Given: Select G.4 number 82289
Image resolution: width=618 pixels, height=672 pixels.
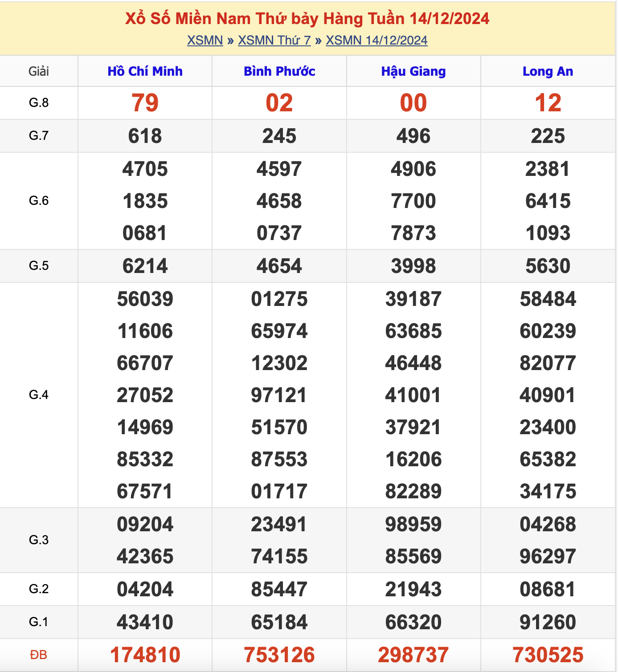Looking at the screenshot, I should click(x=413, y=491).
